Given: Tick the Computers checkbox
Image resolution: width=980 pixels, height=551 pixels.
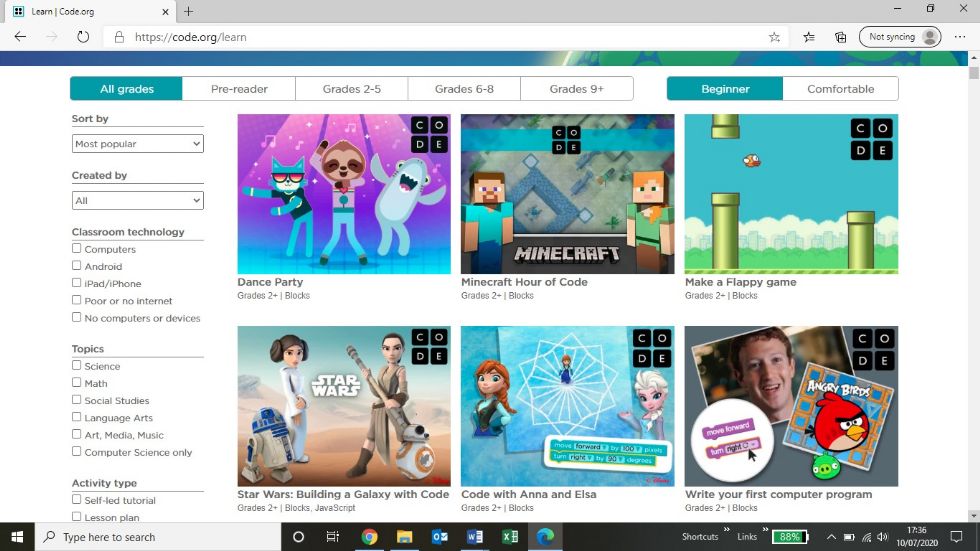Looking at the screenshot, I should pos(76,249).
